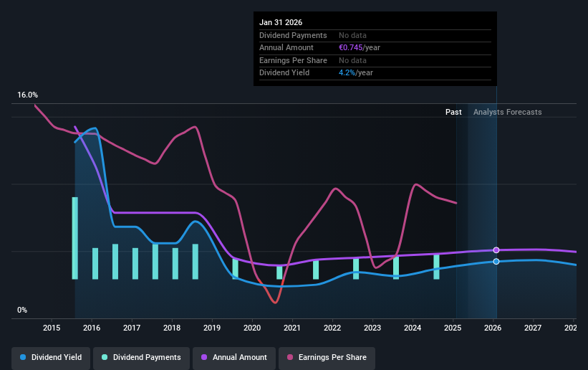Click the 0% y-axis label
The image size is (588, 370).
click(x=22, y=310)
